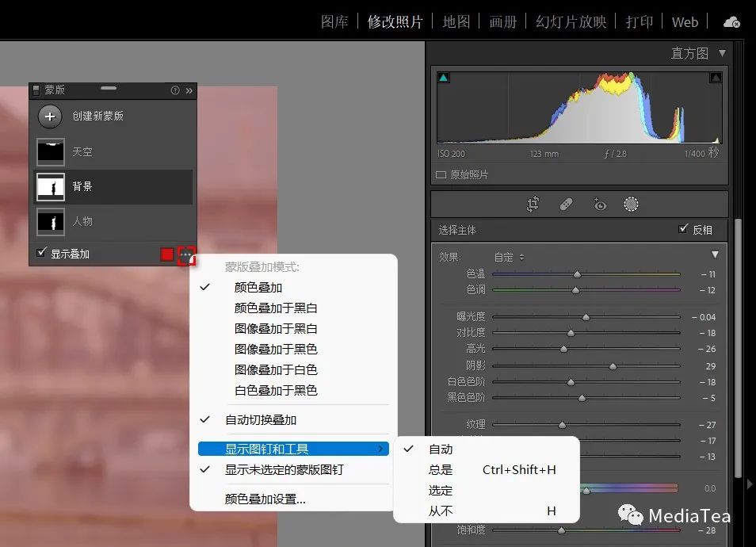Click the help icon in the 蒙版 panel
This screenshot has width=756, height=547.
coord(175,90)
